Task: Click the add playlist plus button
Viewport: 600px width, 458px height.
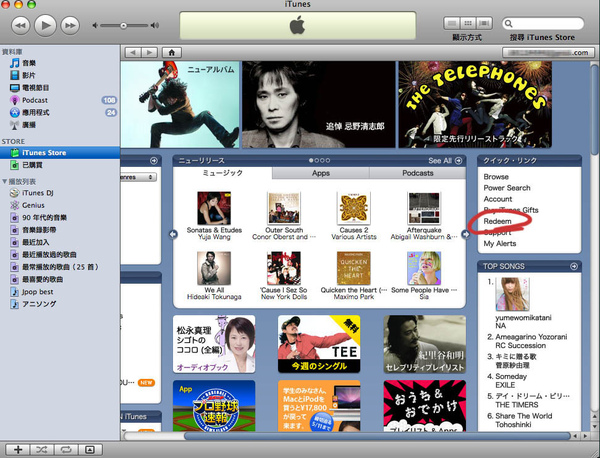Action: tap(18, 450)
